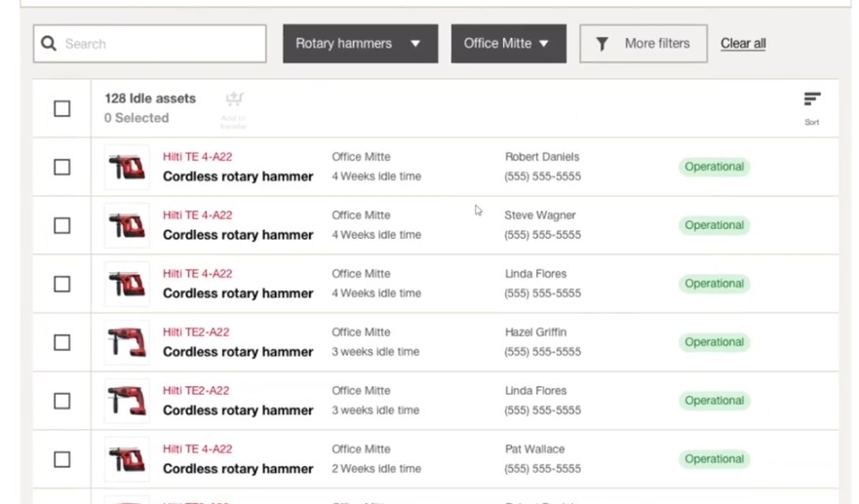Click Operational badge in Pat Wallace row
This screenshot has height=504, width=859.
point(714,459)
